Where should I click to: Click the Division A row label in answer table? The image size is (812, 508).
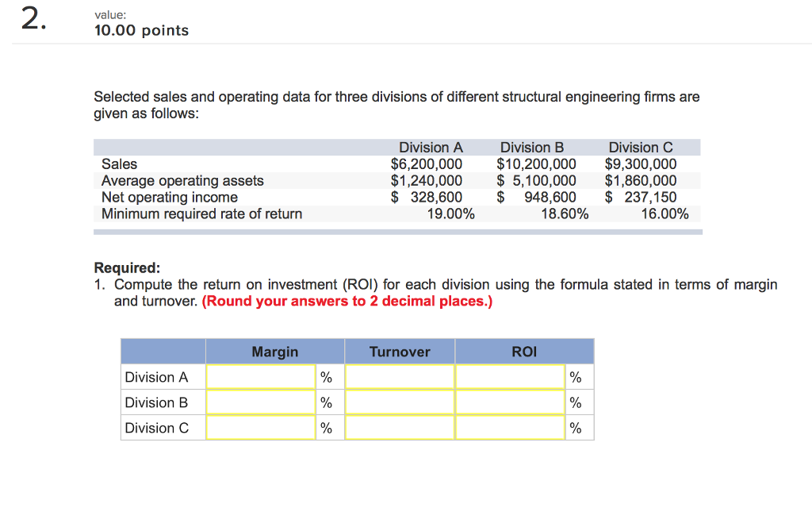156,377
